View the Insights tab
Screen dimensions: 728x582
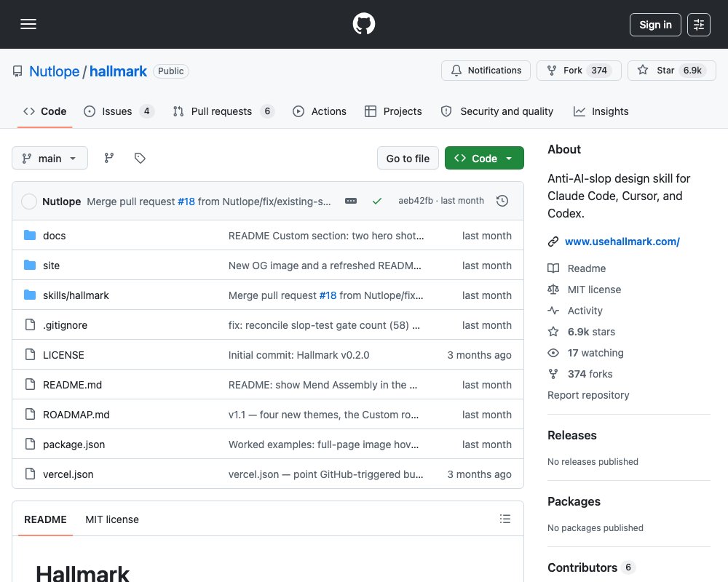(x=601, y=111)
